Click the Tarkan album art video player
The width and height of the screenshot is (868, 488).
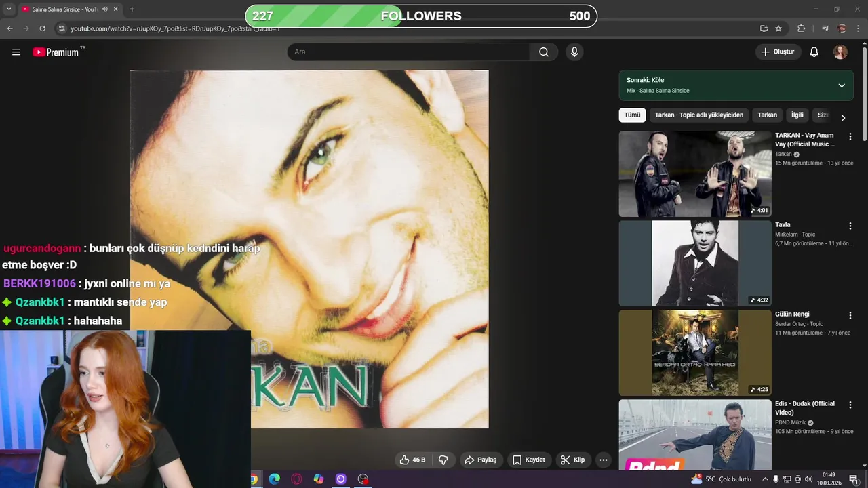coord(309,249)
